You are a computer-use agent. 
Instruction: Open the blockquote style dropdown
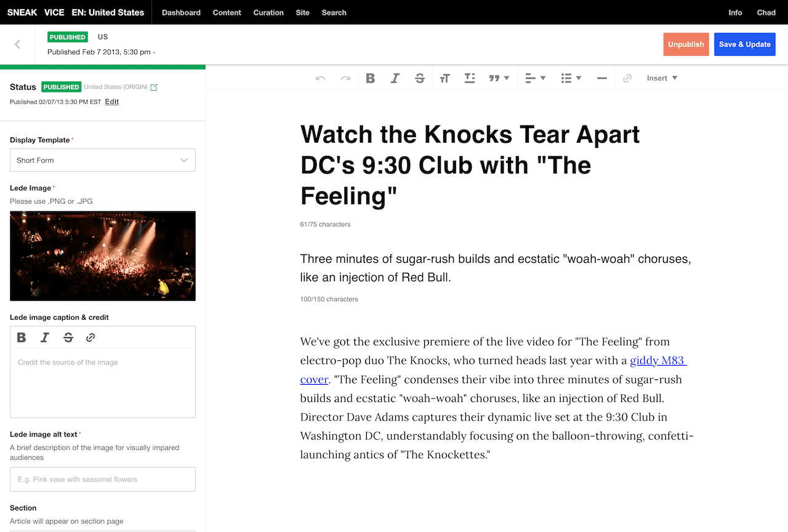[499, 78]
